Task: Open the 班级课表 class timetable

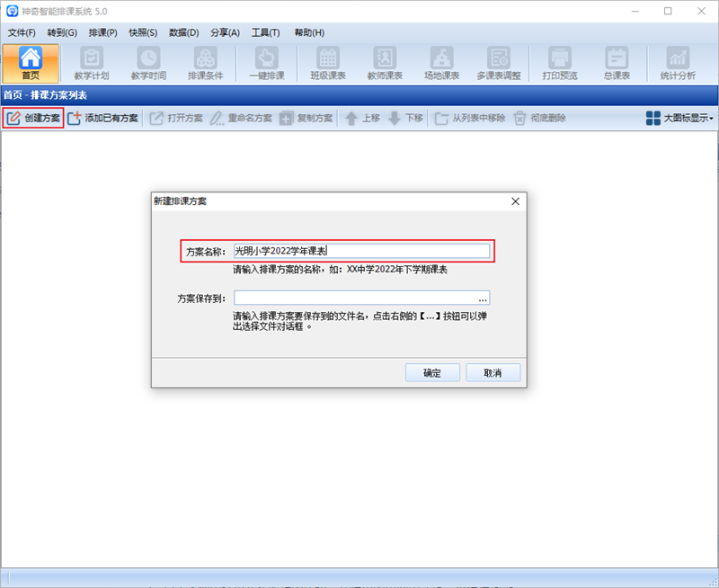Action: [x=328, y=63]
